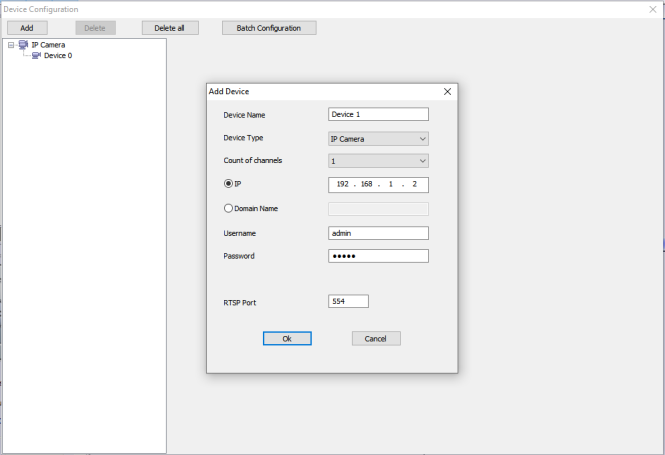Open the Device Type dropdown
The height and width of the screenshot is (455, 665).
[x=378, y=139]
